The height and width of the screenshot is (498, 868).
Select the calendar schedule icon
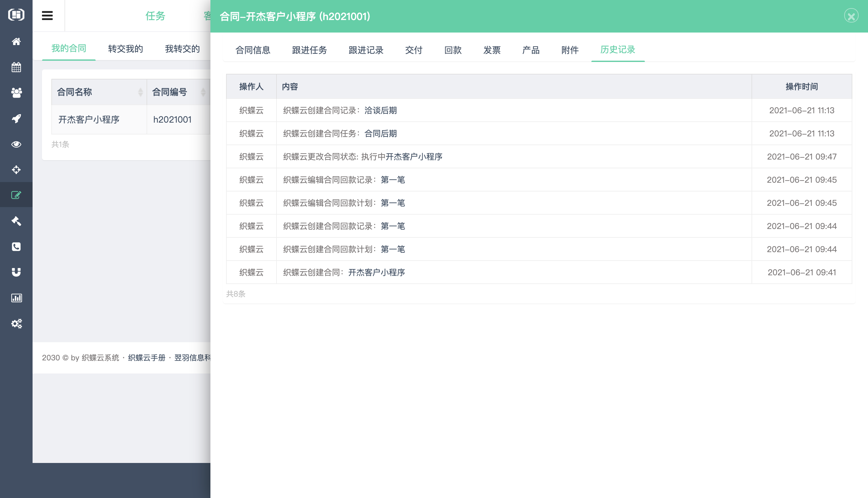(x=16, y=67)
